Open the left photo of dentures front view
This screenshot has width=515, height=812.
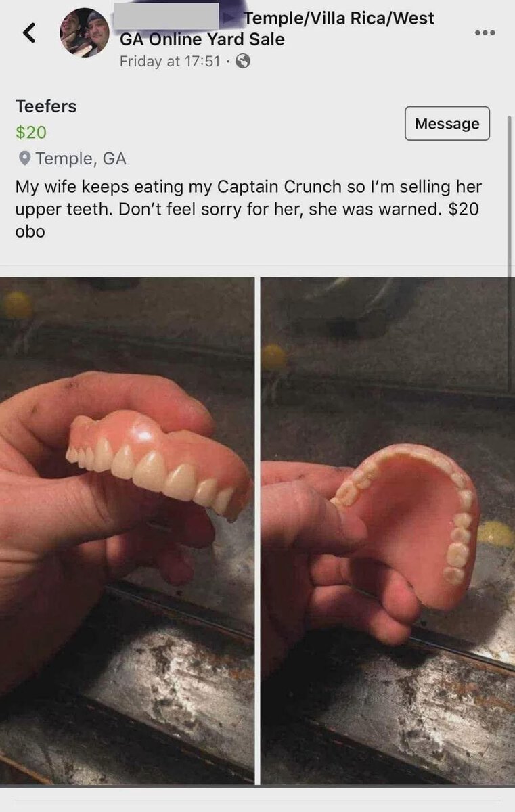(127, 531)
